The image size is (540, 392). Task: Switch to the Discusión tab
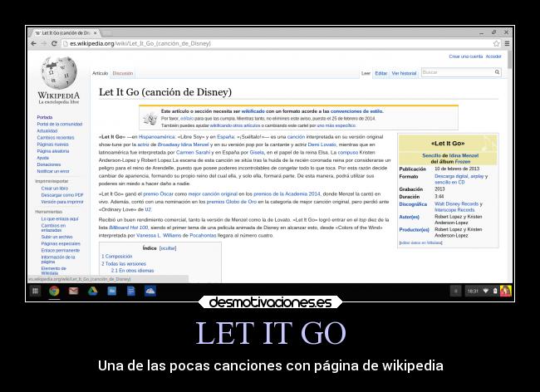(x=123, y=73)
